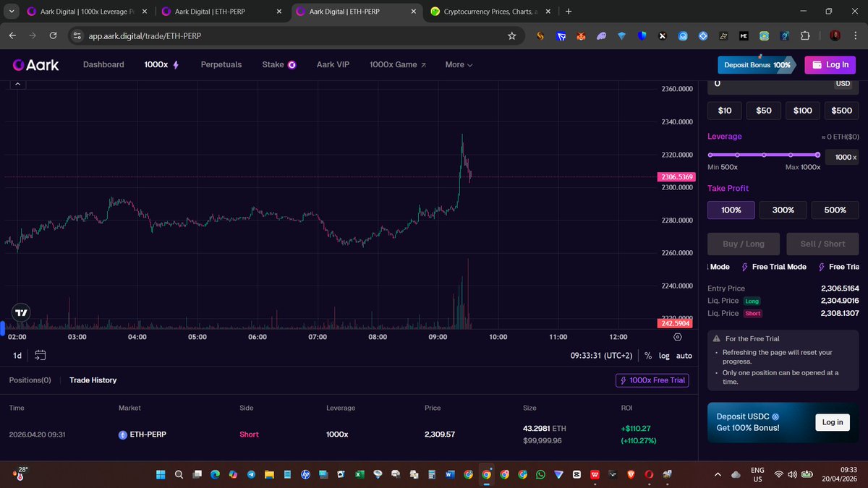Open chart timezone 09:33:31 (UTC+2) selector
This screenshot has width=868, height=488.
[602, 356]
